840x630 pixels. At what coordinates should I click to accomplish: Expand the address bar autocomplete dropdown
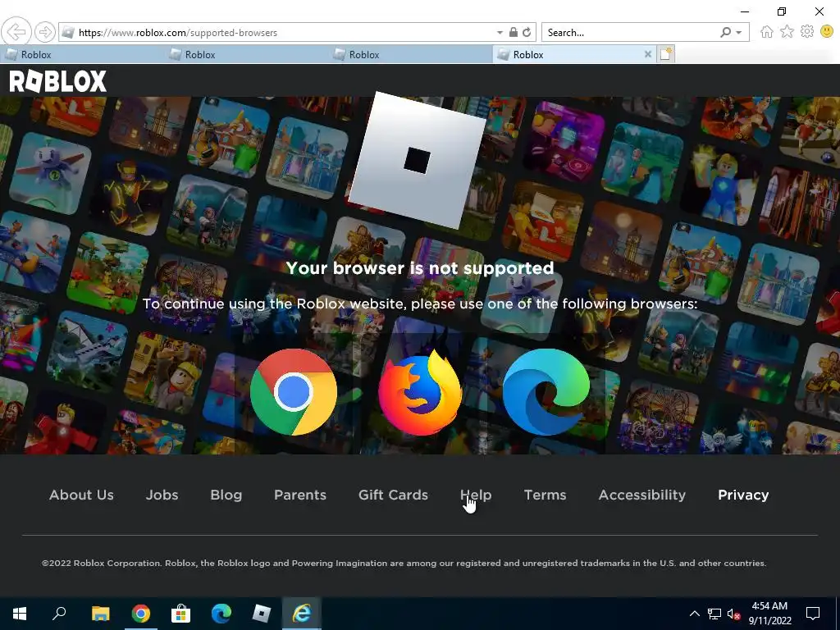pyautogui.click(x=500, y=33)
